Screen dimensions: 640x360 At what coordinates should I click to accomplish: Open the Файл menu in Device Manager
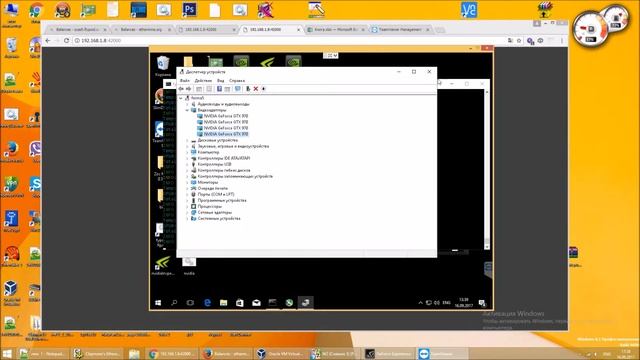184,80
